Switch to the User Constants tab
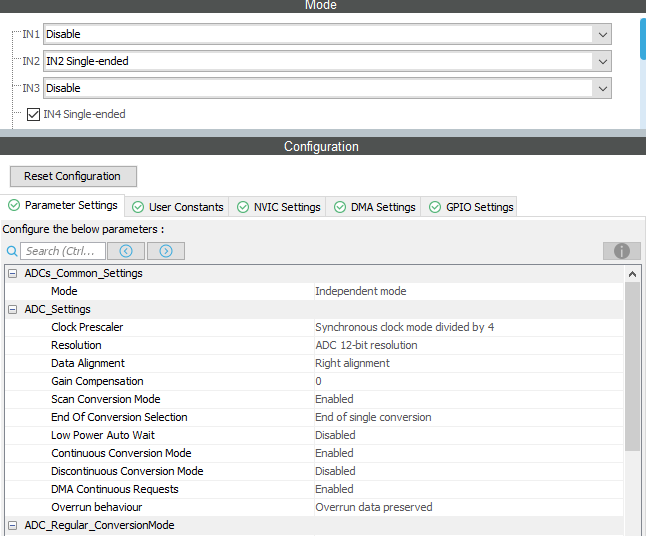The width and height of the screenshot is (646, 536). tap(179, 207)
